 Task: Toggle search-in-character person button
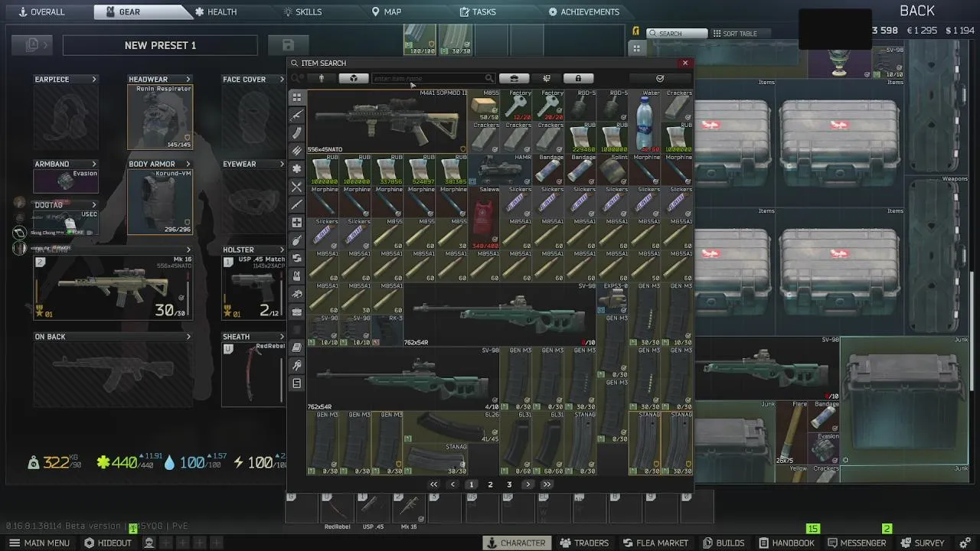click(322, 78)
